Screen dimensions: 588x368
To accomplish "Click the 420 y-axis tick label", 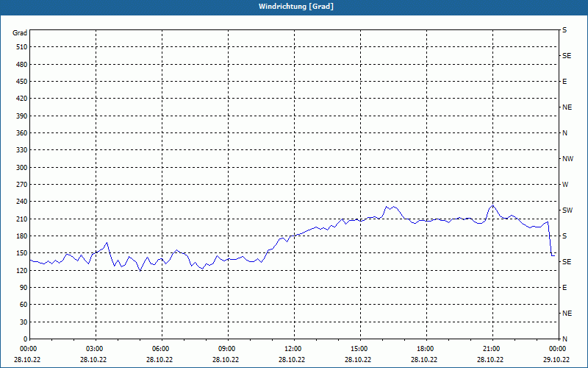I will 22,99.
